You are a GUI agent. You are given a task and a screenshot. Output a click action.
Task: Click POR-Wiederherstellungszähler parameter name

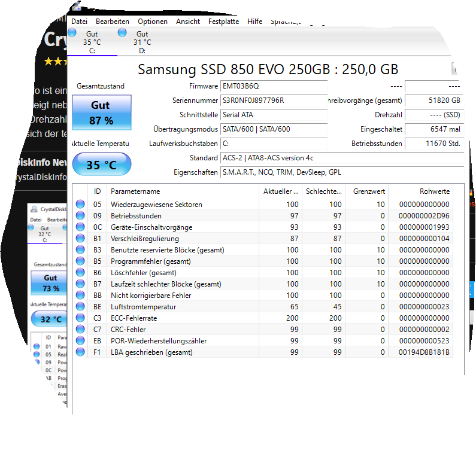(159, 341)
